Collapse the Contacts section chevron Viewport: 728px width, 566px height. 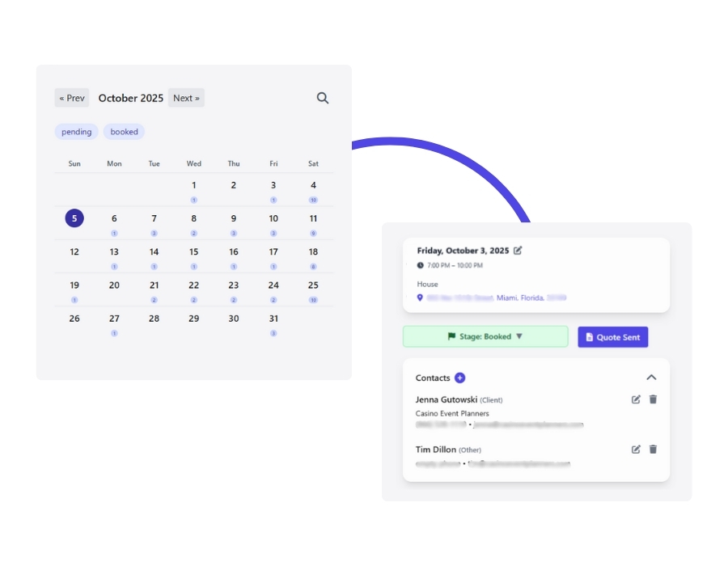tap(651, 378)
